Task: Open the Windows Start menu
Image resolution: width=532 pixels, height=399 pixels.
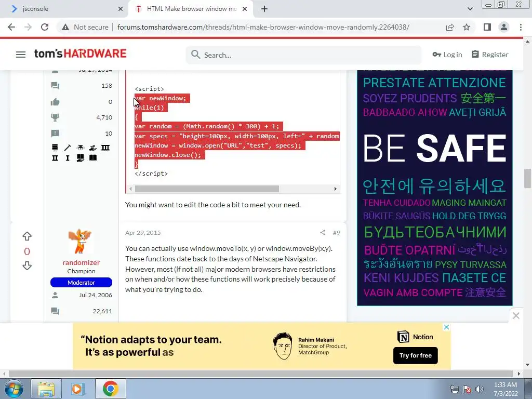Action: pos(14,389)
